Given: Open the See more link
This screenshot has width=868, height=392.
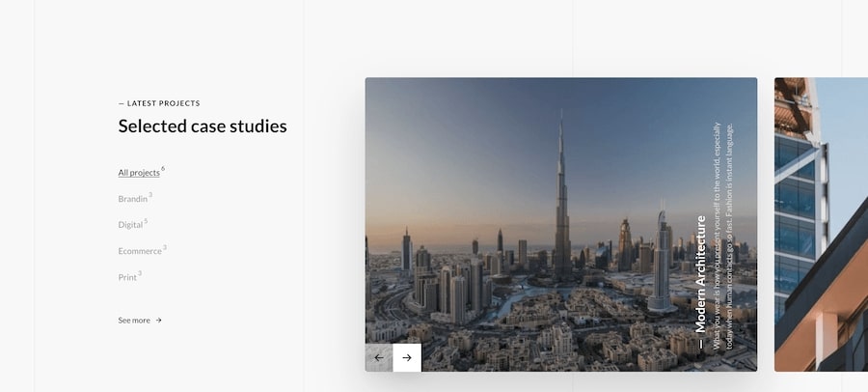Looking at the screenshot, I should point(134,321).
